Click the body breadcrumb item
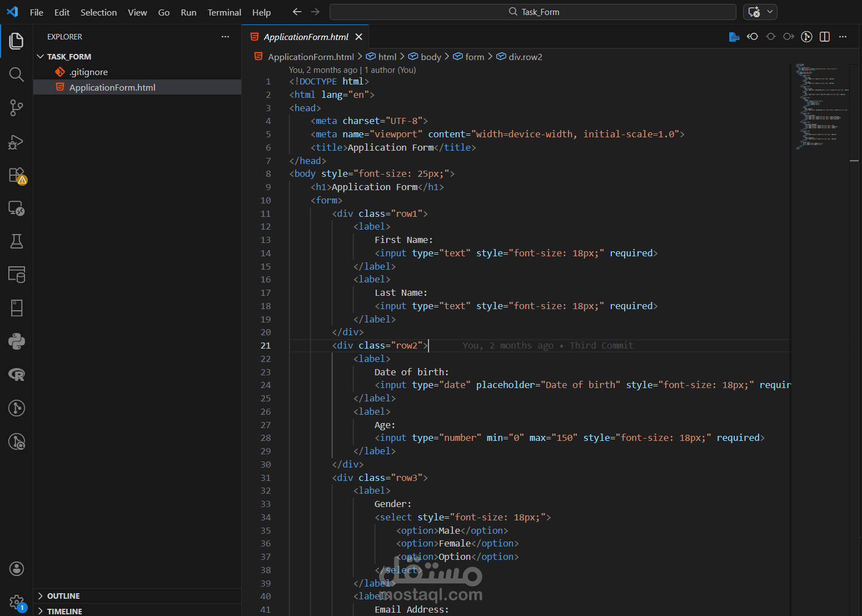The width and height of the screenshot is (862, 616). [430, 57]
